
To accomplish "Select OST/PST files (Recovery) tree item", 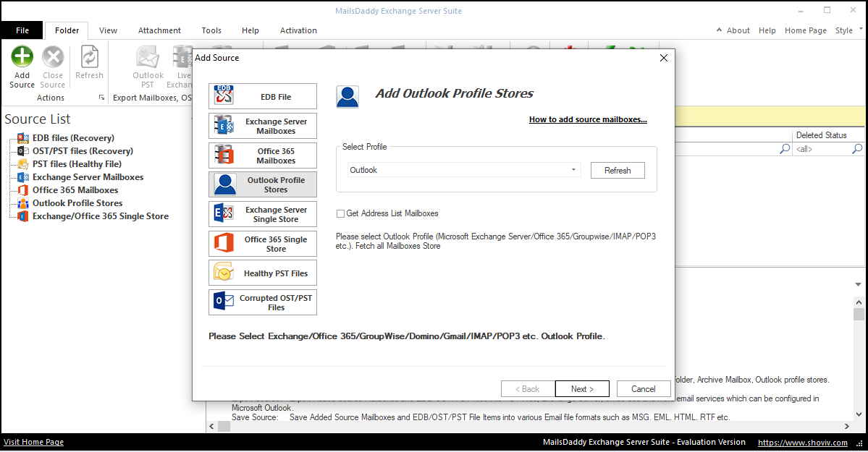I will click(83, 151).
